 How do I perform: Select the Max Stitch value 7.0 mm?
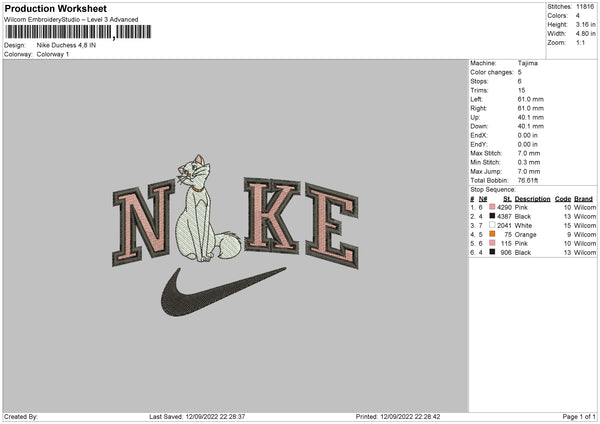click(x=529, y=153)
